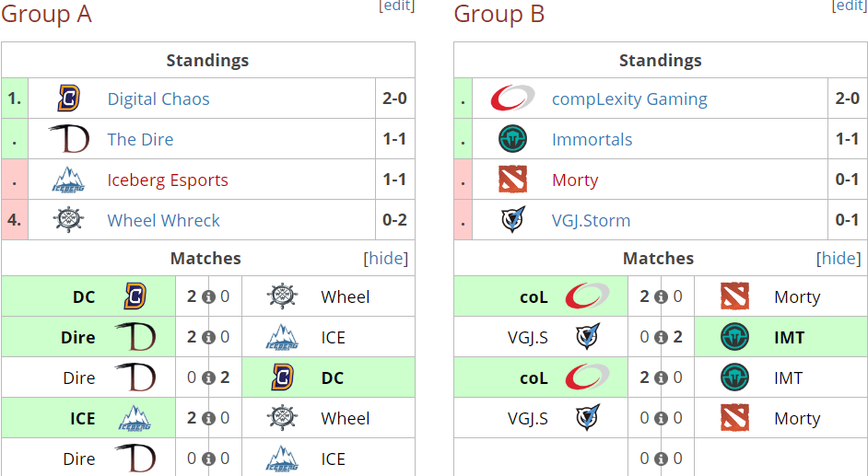The height and width of the screenshot is (476, 868).
Task: Click Wheel Whreck ship-wheel logo in standings
Action: pos(68,220)
